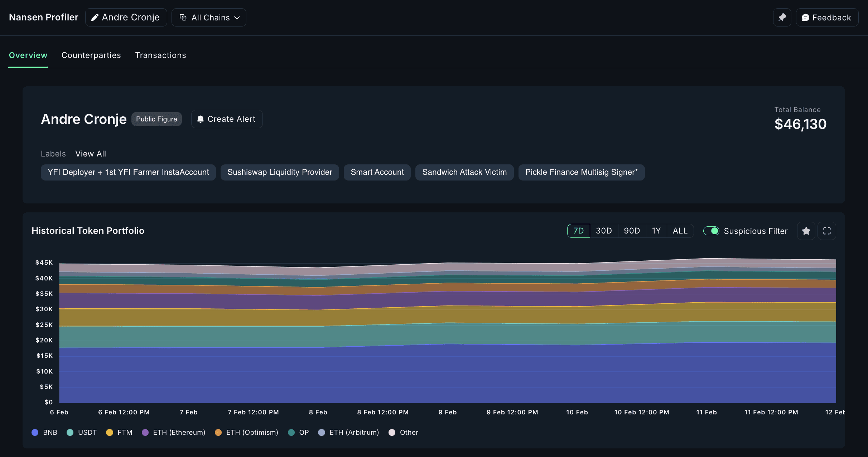Click the pencil edit icon beside Andre Cronje
868x457 pixels.
[95, 18]
